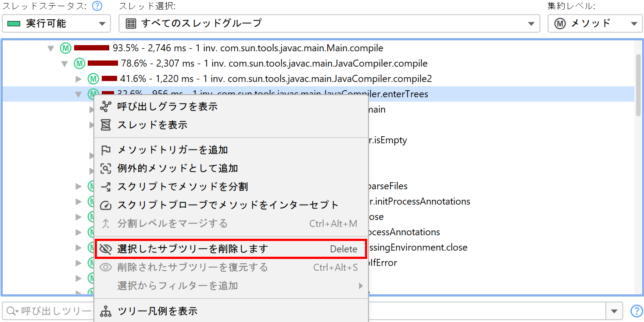The width and height of the screenshot is (644, 322).
Task: Open the 集約レベル メソッド dropdown
Action: tap(595, 24)
